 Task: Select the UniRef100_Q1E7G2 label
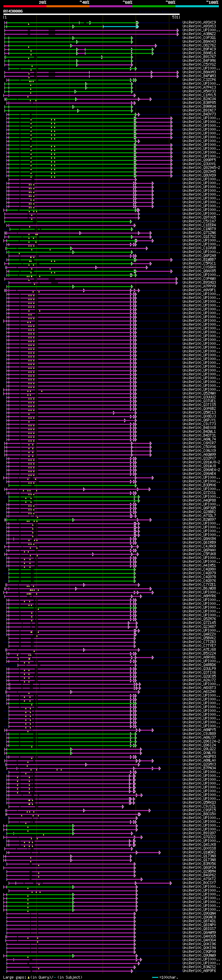pos(199,237)
